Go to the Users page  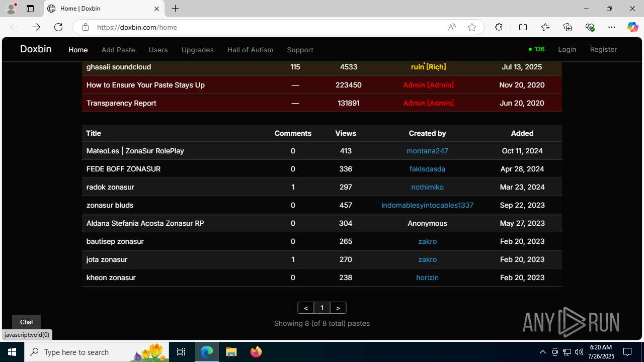[x=158, y=50]
